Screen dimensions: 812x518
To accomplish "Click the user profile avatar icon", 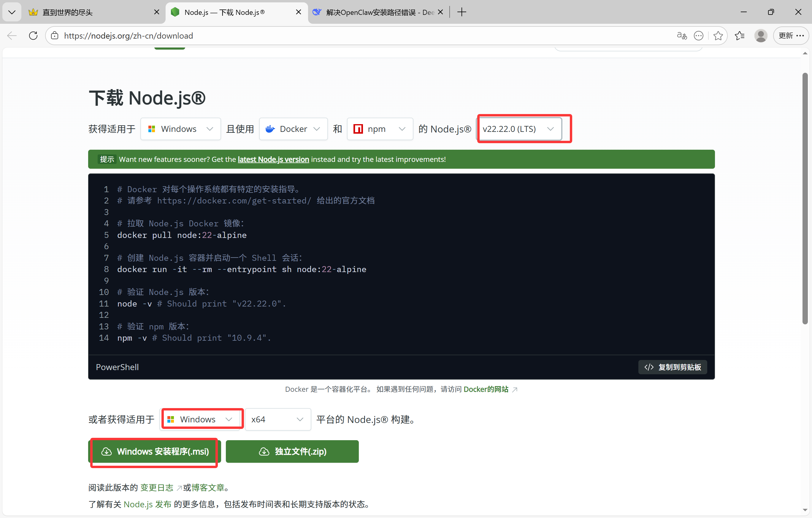I will (760, 35).
